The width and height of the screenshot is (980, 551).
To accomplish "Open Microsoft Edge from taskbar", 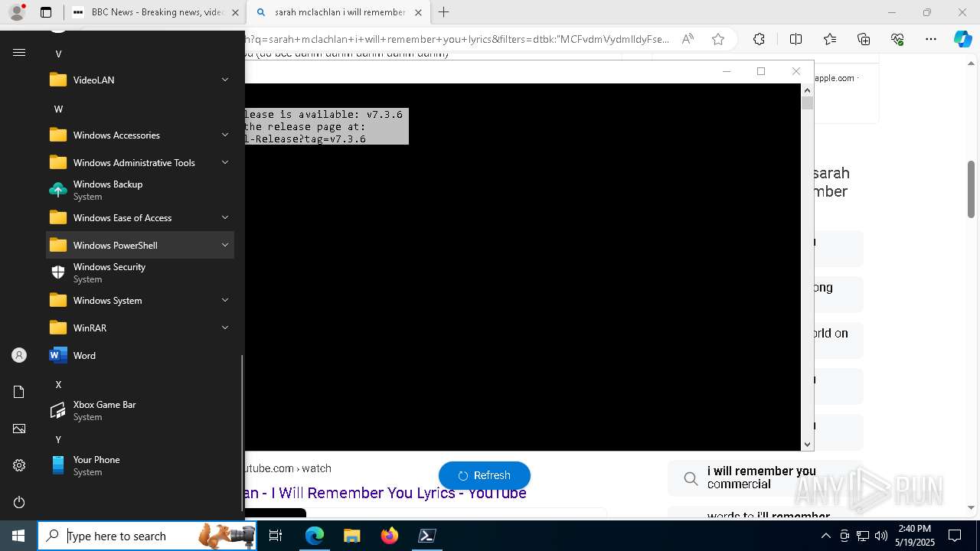I will click(315, 536).
